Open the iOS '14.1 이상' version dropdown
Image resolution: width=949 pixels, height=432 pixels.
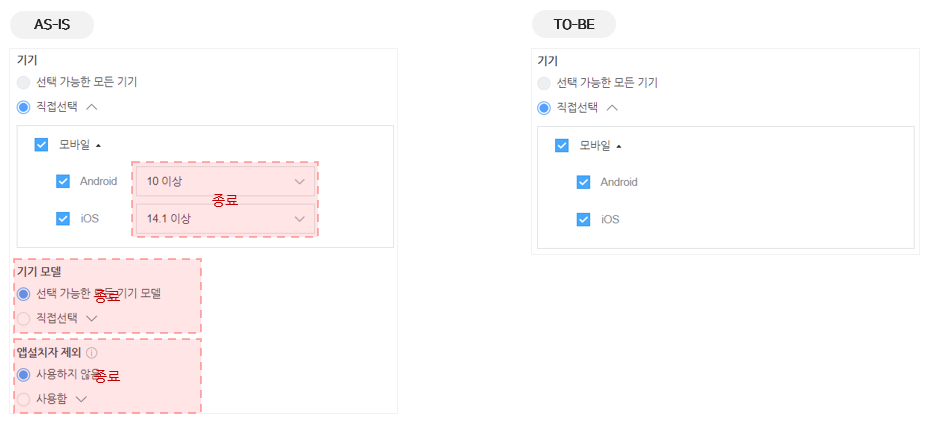[x=225, y=219]
